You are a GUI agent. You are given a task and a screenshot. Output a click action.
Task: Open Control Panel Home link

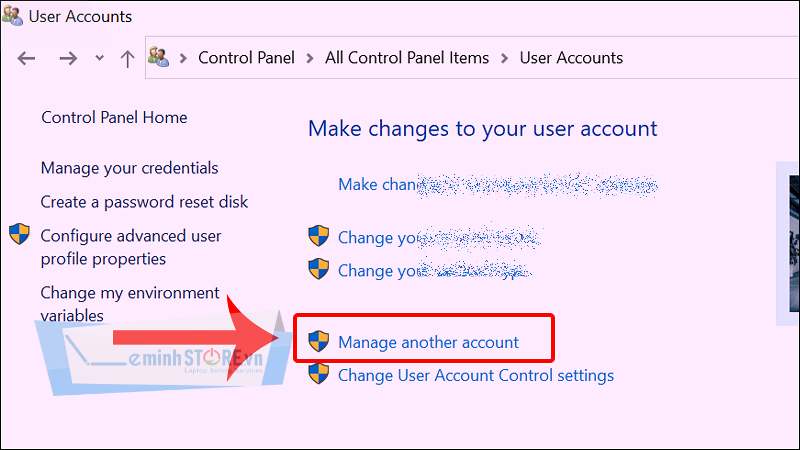(x=114, y=117)
